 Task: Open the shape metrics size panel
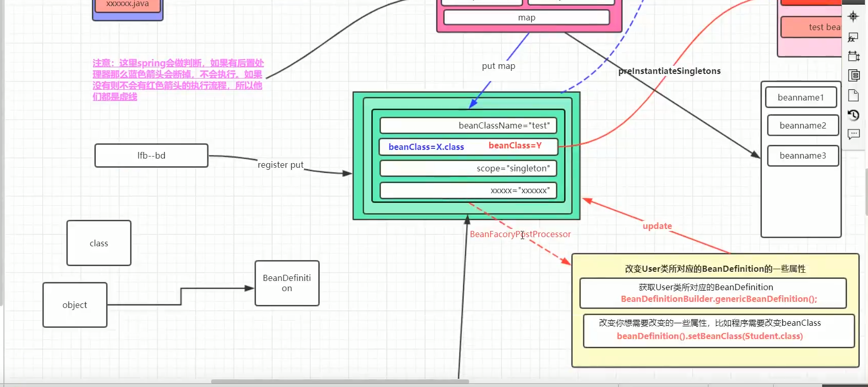point(853,56)
